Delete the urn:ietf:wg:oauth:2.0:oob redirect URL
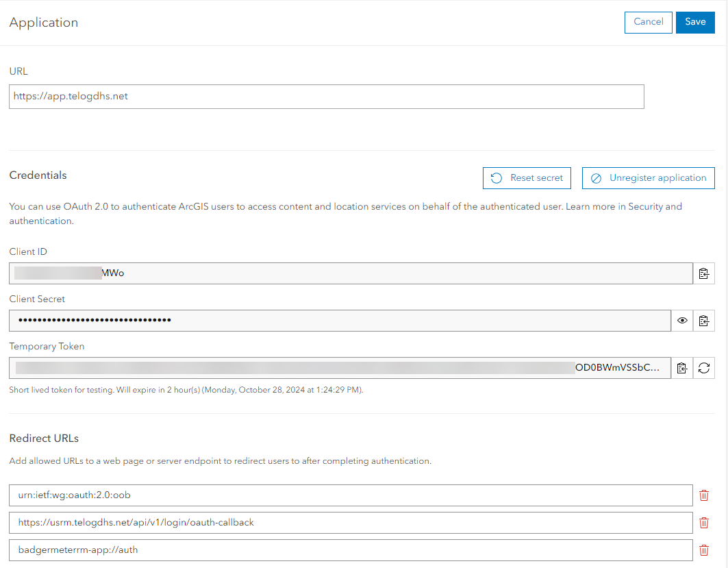The width and height of the screenshot is (728, 568). click(703, 495)
